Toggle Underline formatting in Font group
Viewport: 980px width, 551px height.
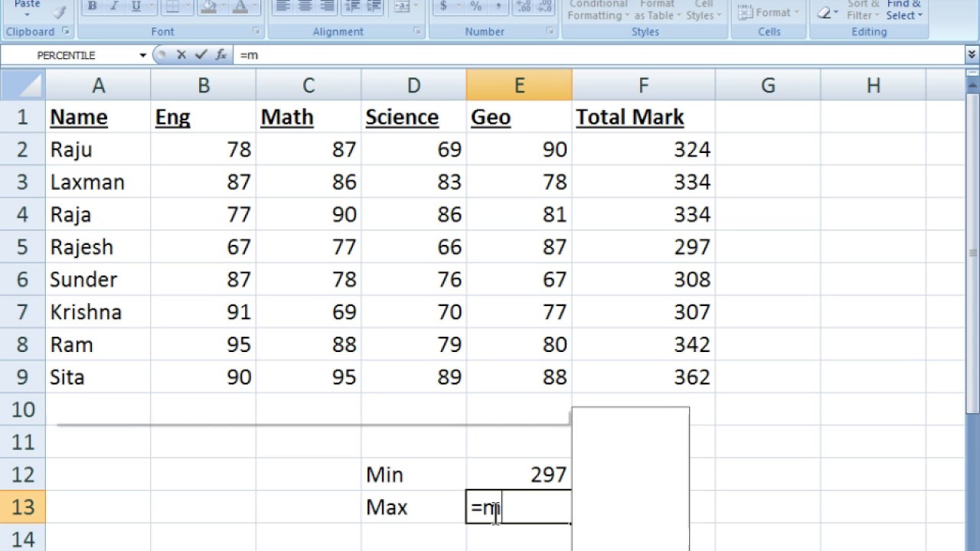[x=136, y=7]
